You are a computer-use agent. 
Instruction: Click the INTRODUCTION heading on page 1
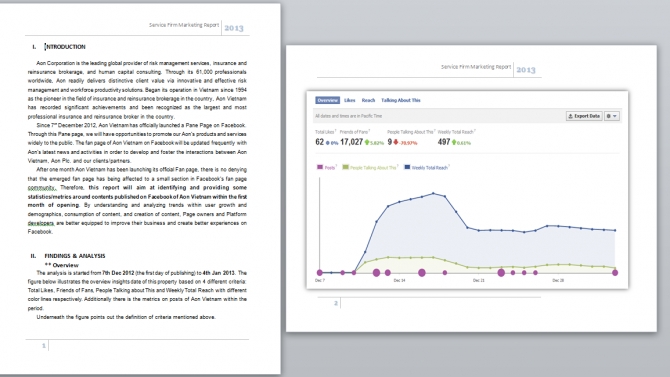point(65,47)
